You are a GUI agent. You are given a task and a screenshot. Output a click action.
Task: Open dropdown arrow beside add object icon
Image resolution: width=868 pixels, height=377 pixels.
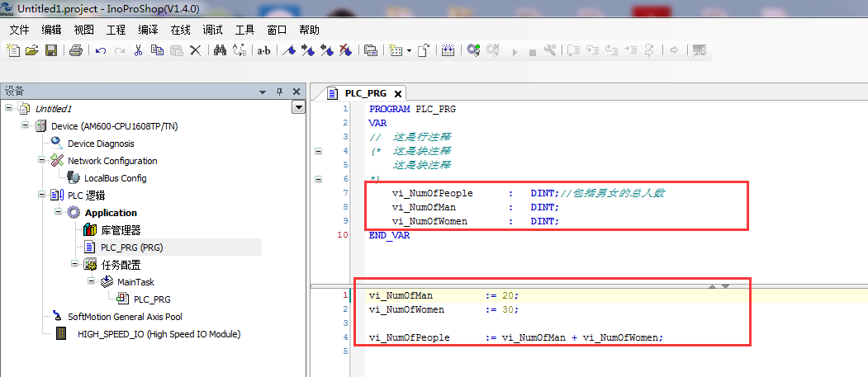point(409,50)
